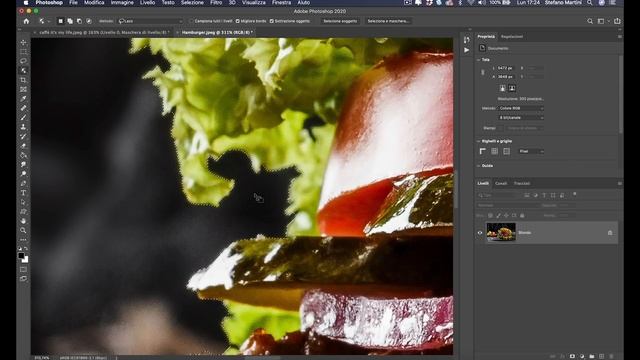This screenshot has height=360, width=640.
Task: Select the Blur/Smudge tool
Action: point(23,164)
